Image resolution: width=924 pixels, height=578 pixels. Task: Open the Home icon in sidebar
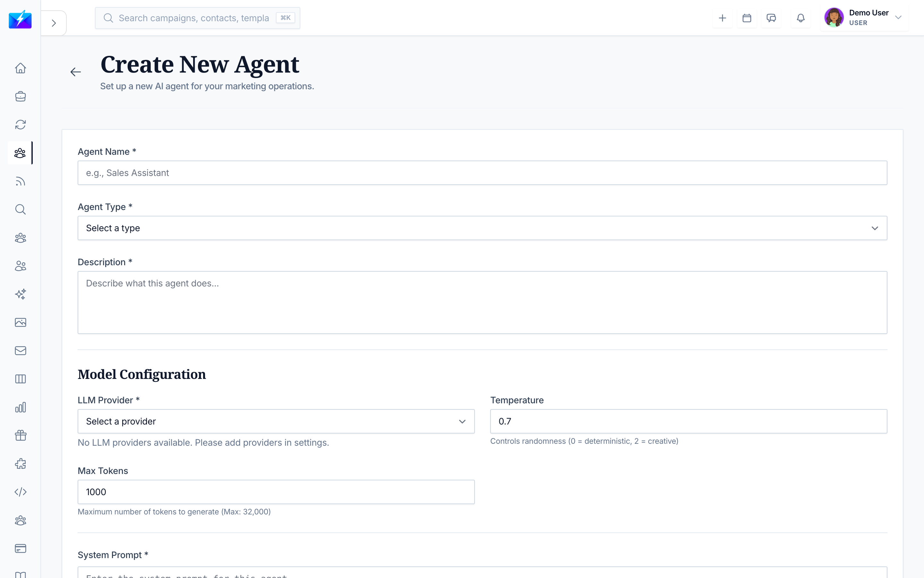20,68
